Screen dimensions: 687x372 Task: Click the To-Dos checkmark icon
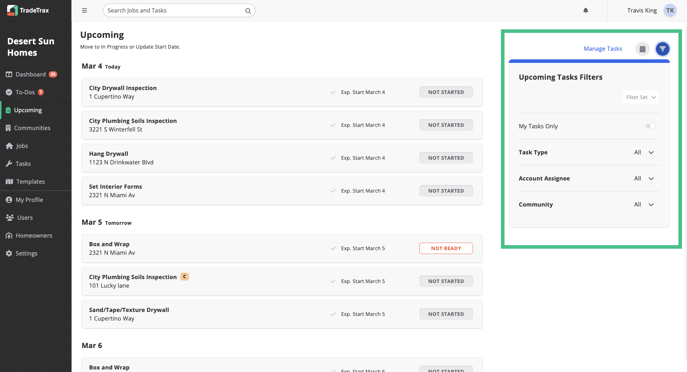pos(9,92)
